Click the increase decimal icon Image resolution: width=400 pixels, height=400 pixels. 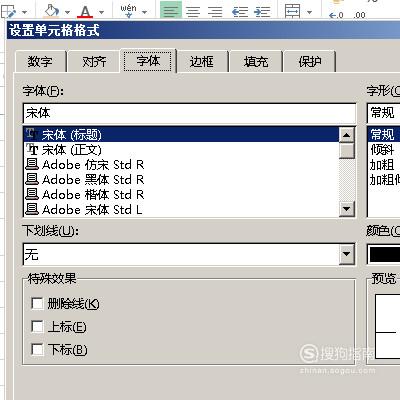[336, 15]
